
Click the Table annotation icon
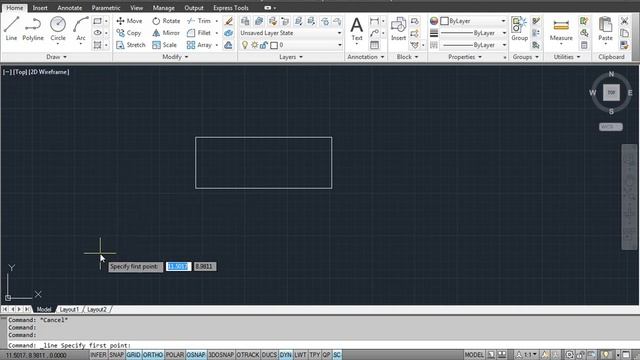coord(374,45)
